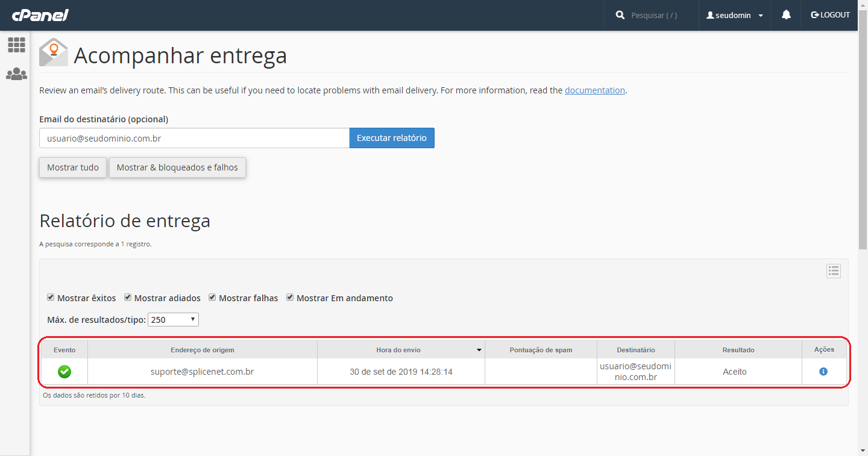
Task: Open the cPanel home logo
Action: click(40, 15)
